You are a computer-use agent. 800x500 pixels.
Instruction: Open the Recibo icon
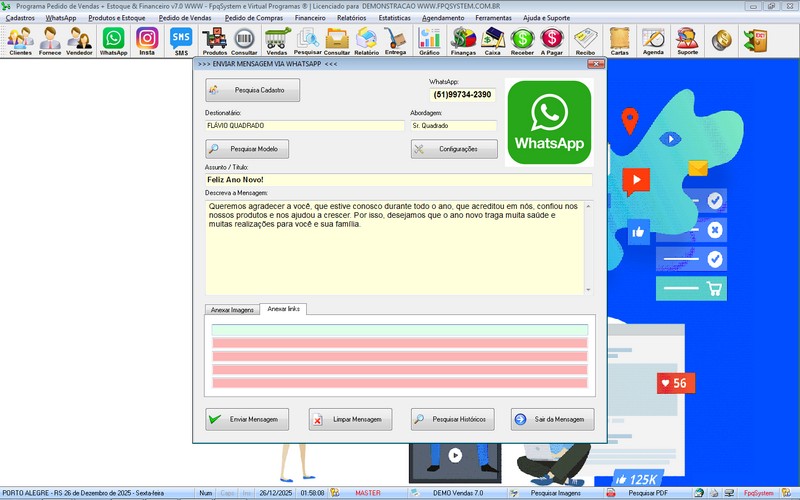pyautogui.click(x=585, y=41)
